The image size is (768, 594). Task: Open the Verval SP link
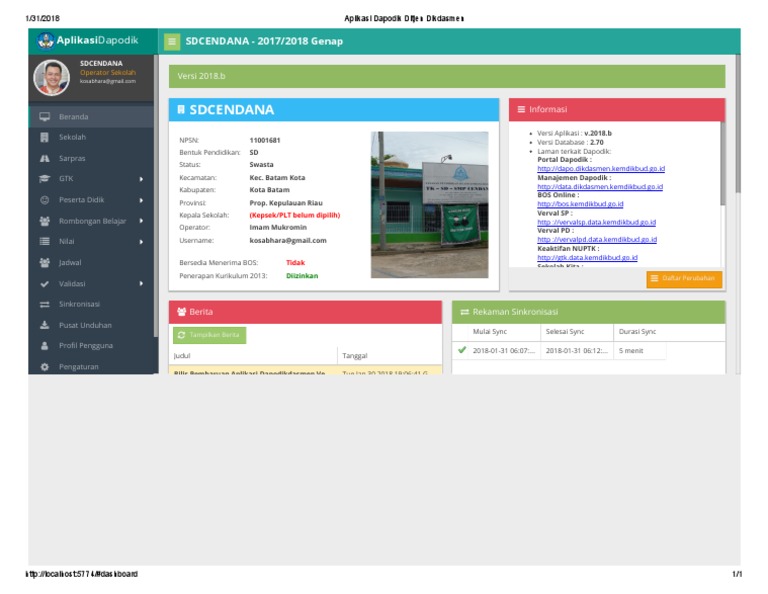597,222
